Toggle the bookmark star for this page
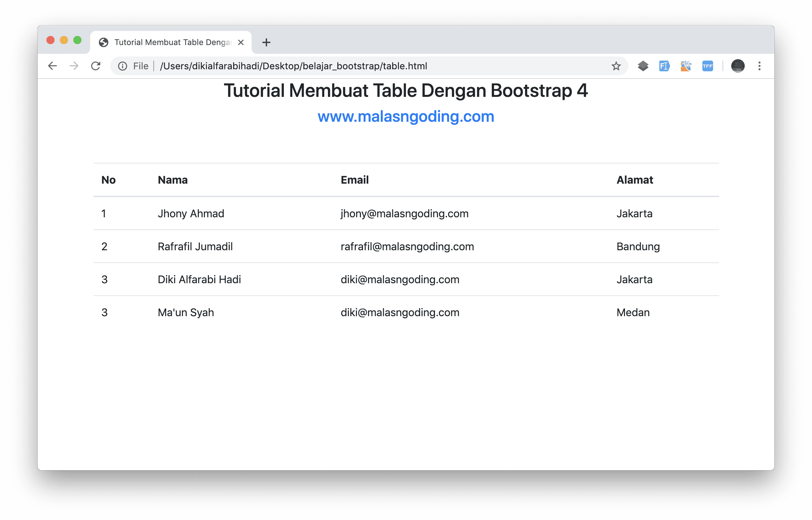This screenshot has width=812, height=520. [616, 66]
